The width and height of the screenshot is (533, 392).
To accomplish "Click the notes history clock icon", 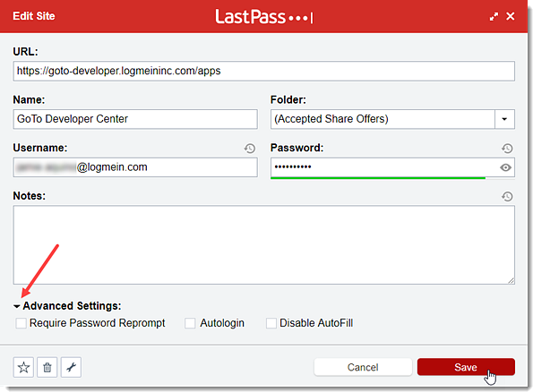I will pos(507,196).
